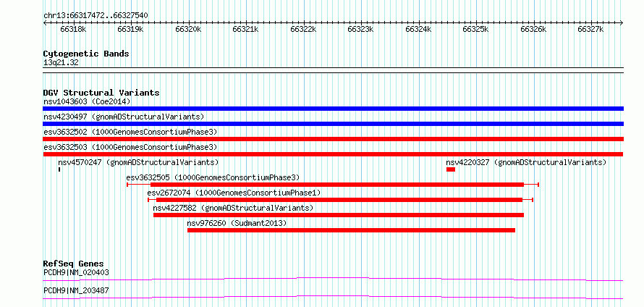Open the nsv4220327 (gnomADStructuralVariants) label
Image resolution: width=644 pixels, height=307 pixels.
(x=526, y=162)
